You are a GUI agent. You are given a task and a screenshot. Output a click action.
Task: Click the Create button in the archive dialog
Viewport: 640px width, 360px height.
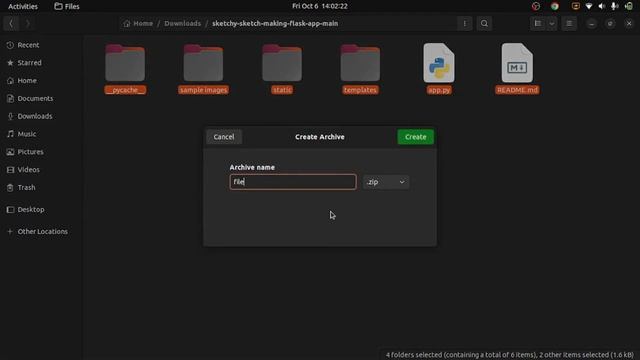pos(416,137)
